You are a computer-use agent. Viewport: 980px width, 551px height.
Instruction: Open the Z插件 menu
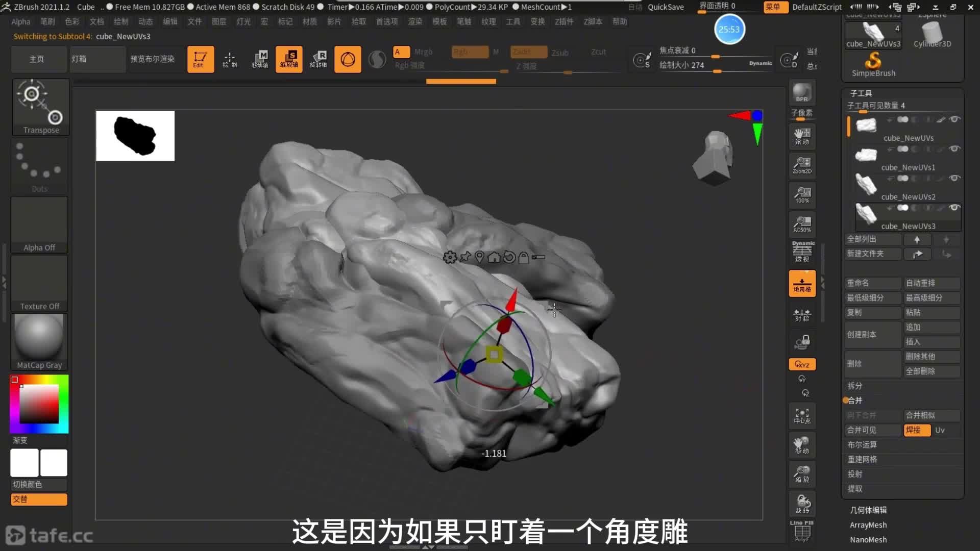click(564, 21)
